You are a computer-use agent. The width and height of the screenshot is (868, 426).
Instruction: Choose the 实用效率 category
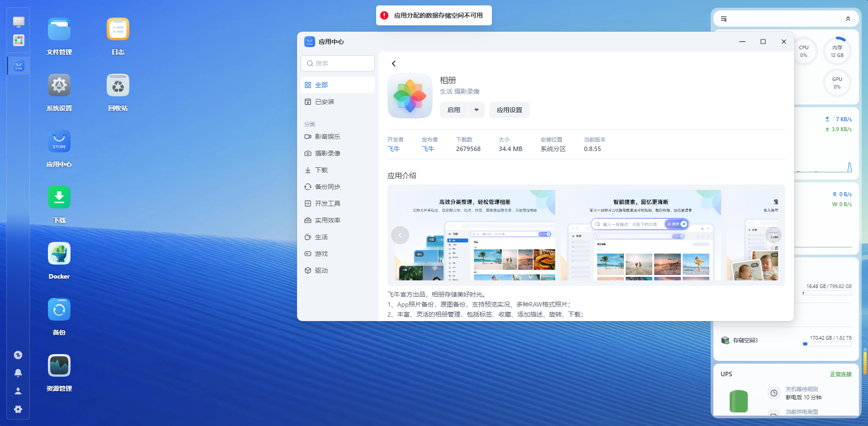pyautogui.click(x=338, y=220)
